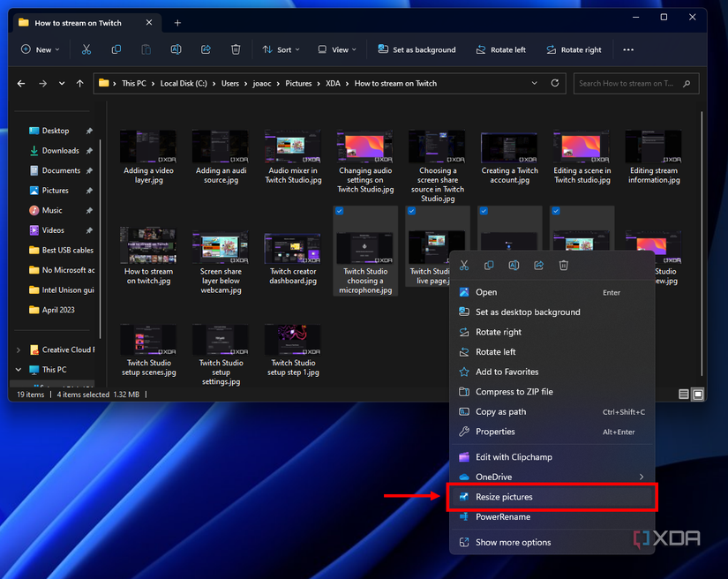Click the XDA breadcrumb in the address bar
Viewport: 728px width, 579px height.
[x=333, y=84]
